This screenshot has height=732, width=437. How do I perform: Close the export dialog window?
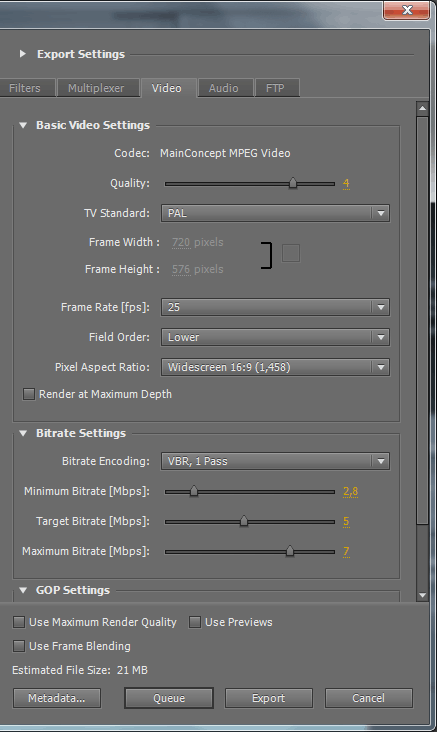tap(407, 10)
